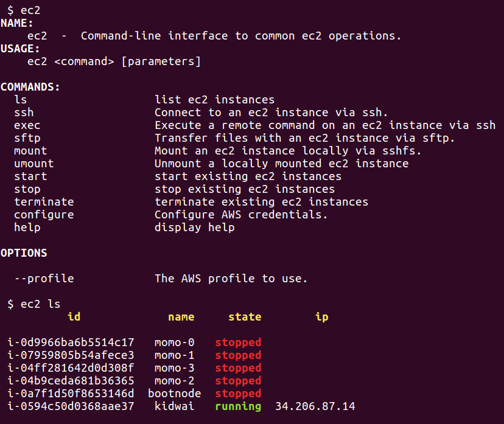Image resolution: width=504 pixels, height=424 pixels.
Task: Select instance id i-04ff281642d0d308f
Action: pos(71,368)
